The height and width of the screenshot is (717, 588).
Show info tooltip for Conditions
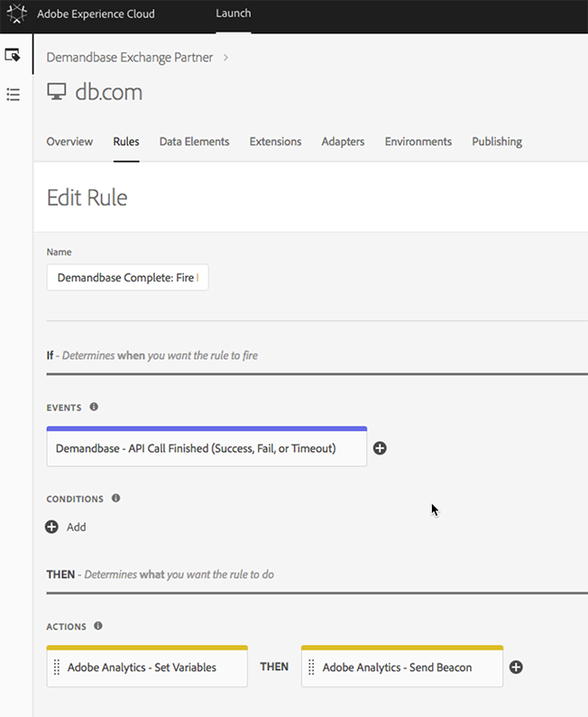point(115,498)
